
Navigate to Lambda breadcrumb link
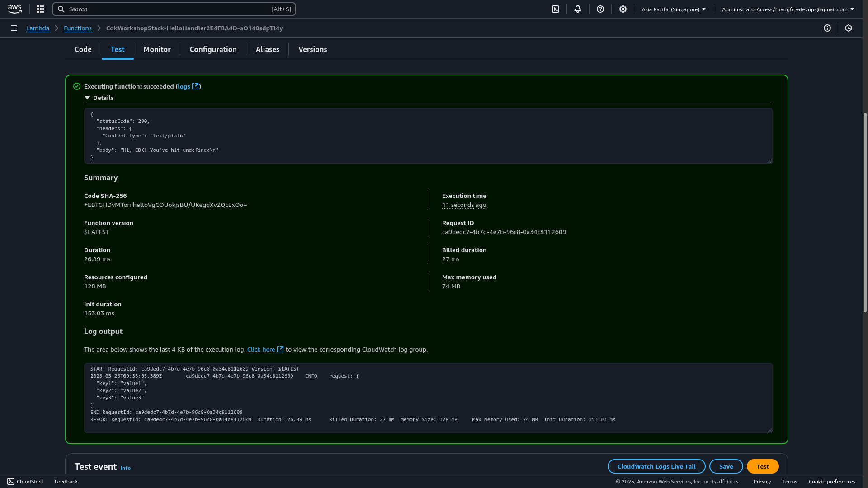coord(38,28)
